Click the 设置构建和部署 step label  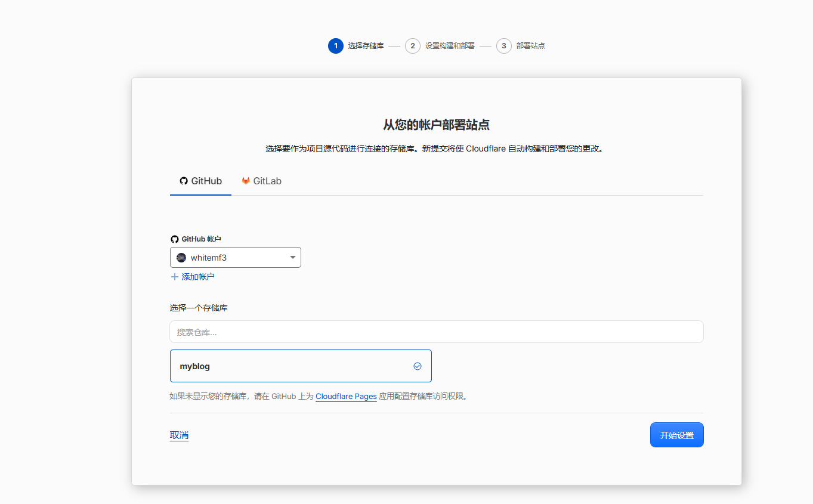tap(450, 46)
